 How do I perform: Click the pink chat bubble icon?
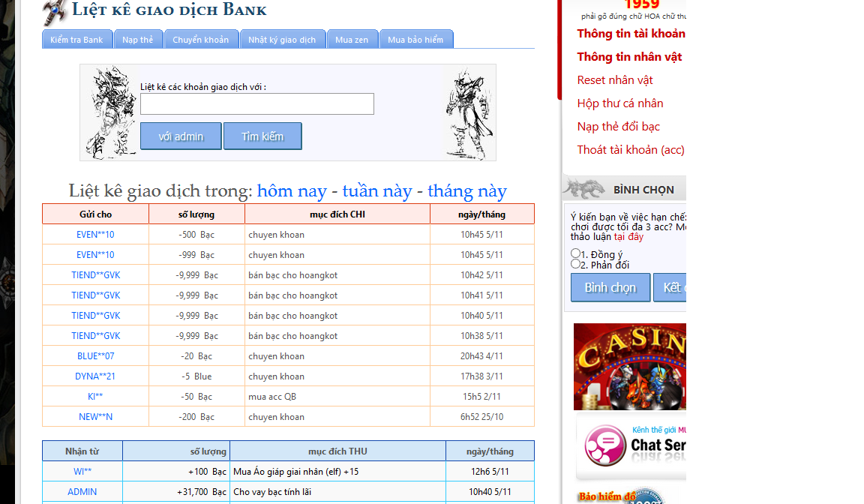[x=605, y=445]
